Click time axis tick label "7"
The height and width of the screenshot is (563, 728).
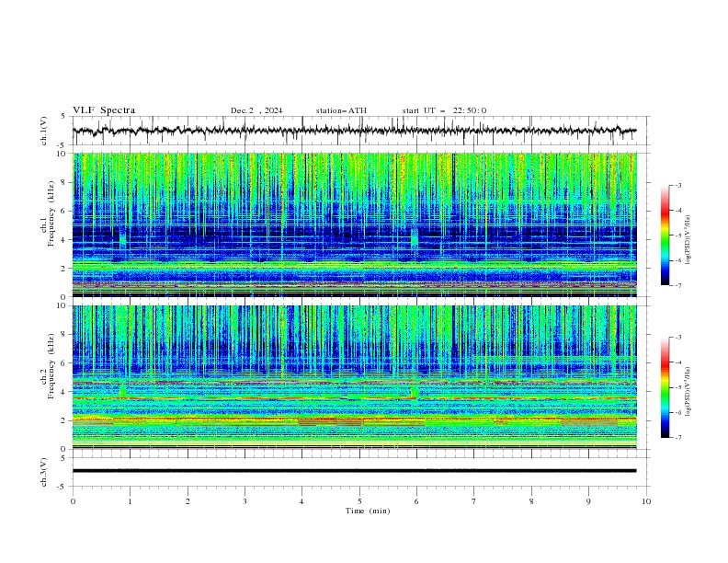pos(474,501)
